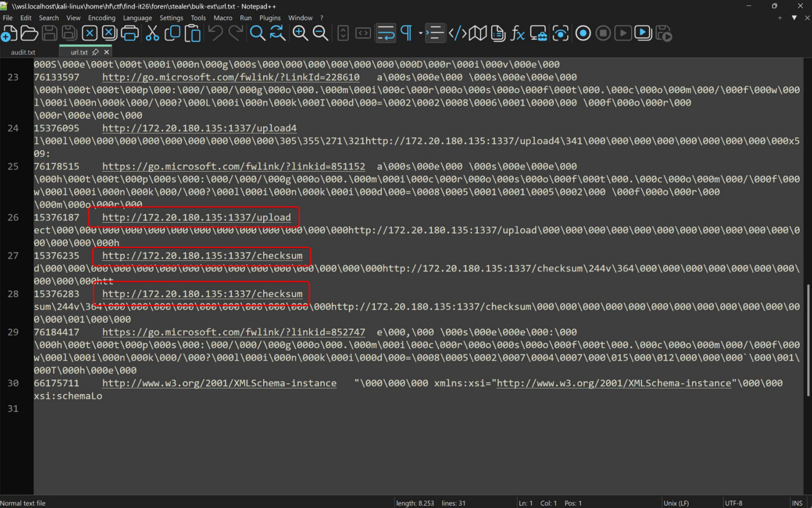Switch to the audit.txt tab
812x508 pixels.
(23, 52)
